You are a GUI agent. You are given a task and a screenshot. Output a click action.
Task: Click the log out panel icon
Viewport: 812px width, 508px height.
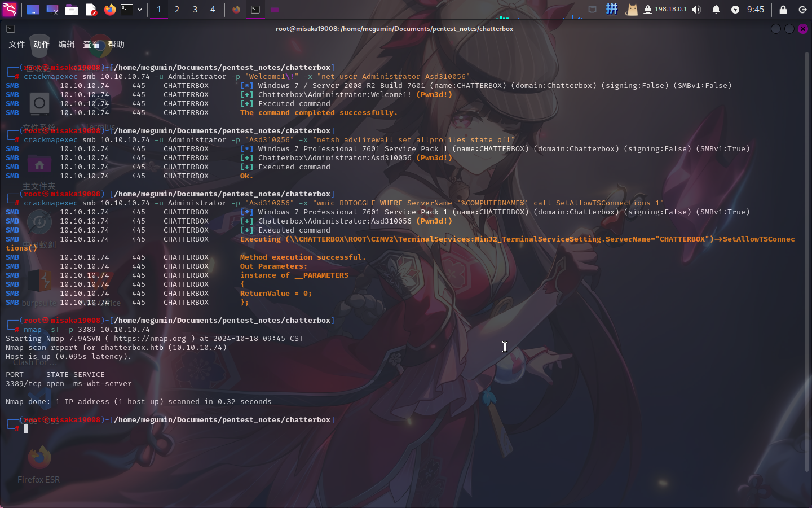tap(802, 10)
